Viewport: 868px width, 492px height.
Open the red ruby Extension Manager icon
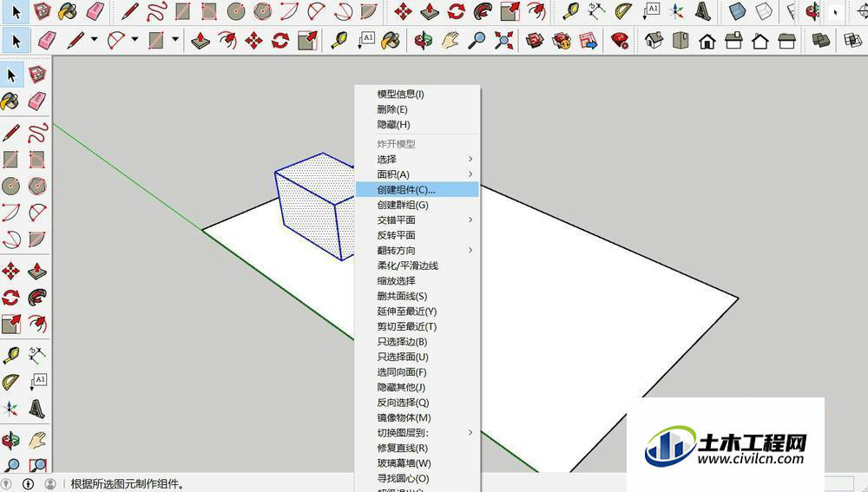[x=620, y=41]
